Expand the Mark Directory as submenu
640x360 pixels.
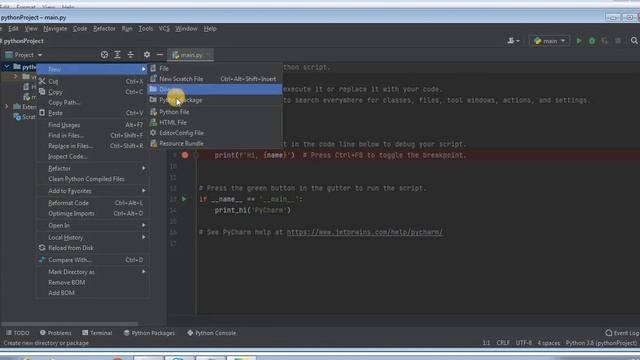click(x=93, y=272)
